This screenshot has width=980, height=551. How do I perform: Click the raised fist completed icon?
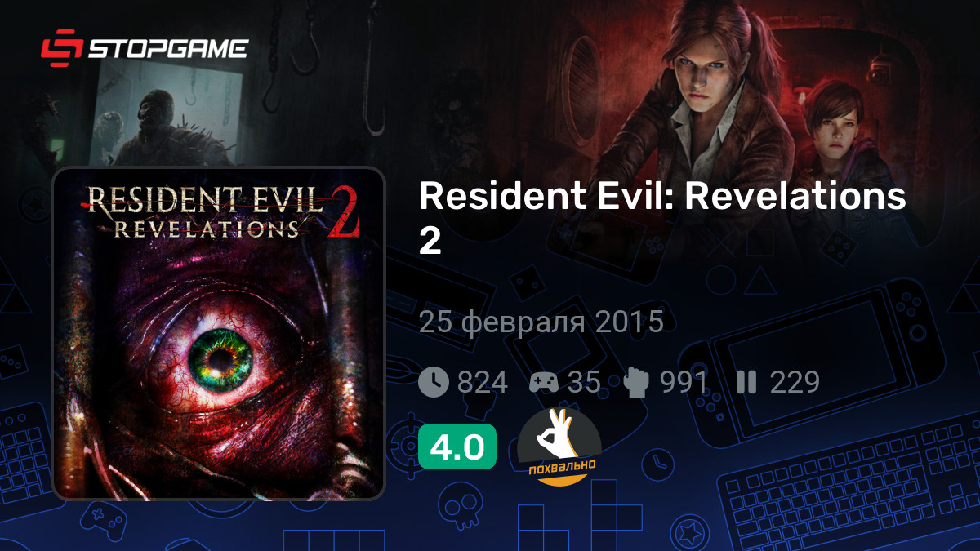[637, 382]
